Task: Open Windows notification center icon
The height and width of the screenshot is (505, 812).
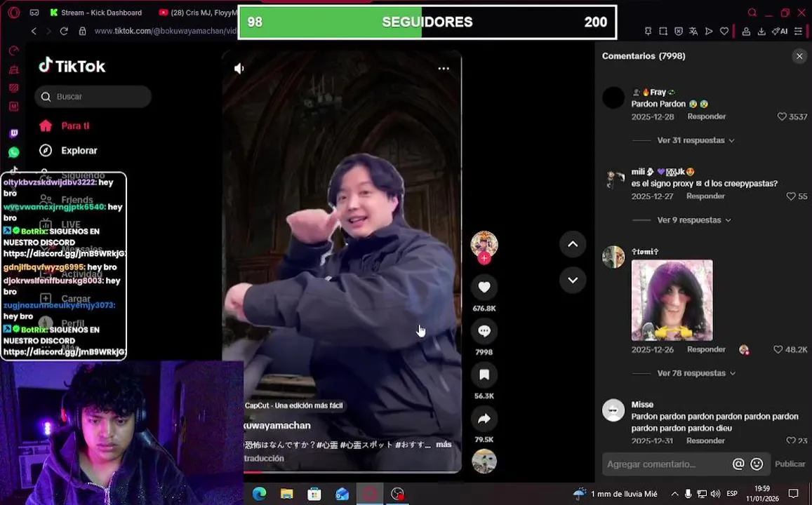Action: pyautogui.click(x=793, y=494)
